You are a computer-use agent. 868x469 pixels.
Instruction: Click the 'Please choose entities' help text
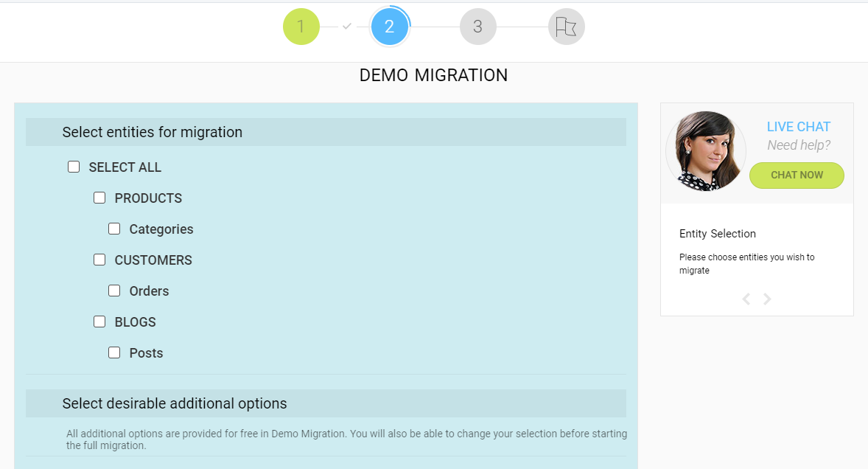click(x=746, y=263)
